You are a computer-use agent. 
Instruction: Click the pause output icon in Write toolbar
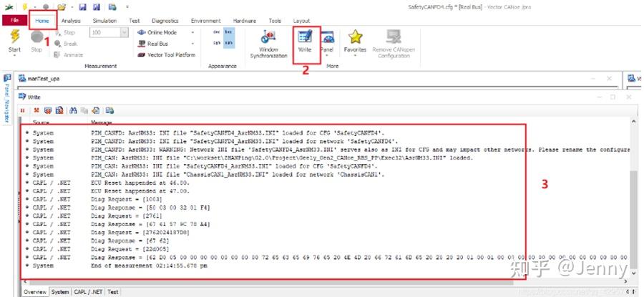[23, 110]
